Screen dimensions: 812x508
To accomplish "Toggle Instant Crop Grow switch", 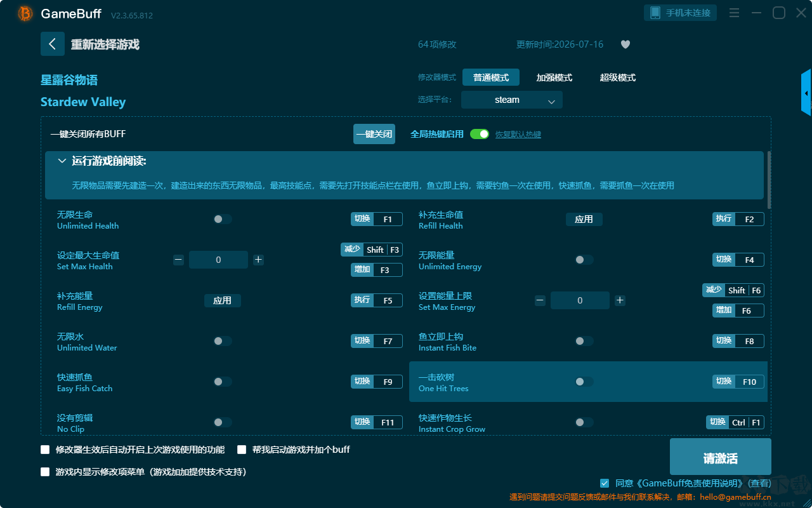I will click(x=584, y=422).
